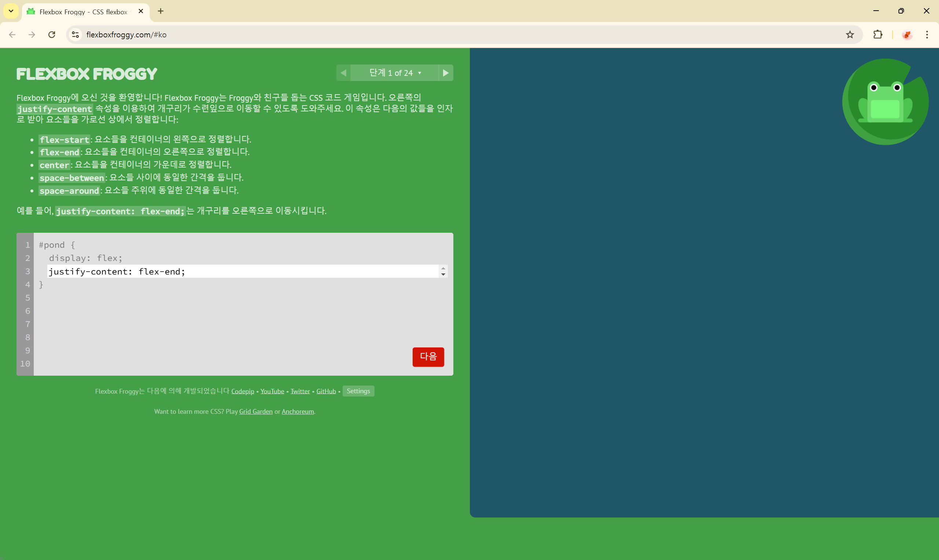View site information icon in address bar
The height and width of the screenshot is (560, 939).
(x=76, y=35)
